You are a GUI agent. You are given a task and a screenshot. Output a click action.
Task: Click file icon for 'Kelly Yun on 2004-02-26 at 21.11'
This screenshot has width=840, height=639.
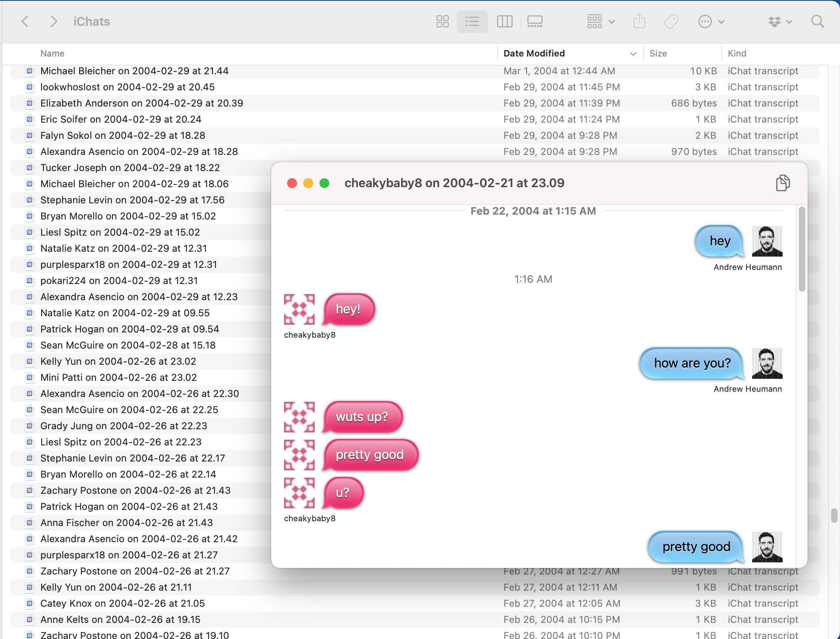[x=29, y=587]
